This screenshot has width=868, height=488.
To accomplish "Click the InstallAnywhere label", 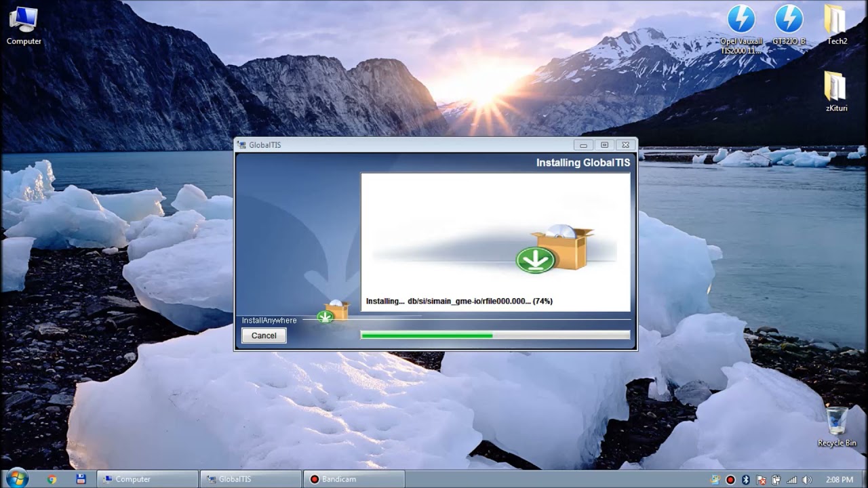I will click(x=269, y=321).
